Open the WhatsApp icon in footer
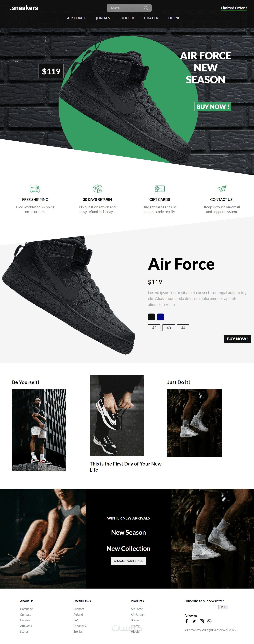Viewport: 254px width, 644px height. coord(210,621)
